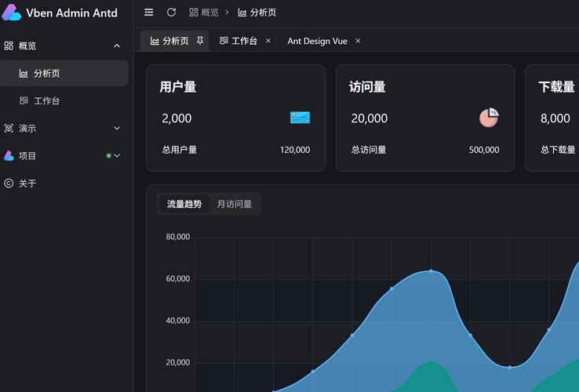Click the green series peak in chart

pyautogui.click(x=431, y=362)
